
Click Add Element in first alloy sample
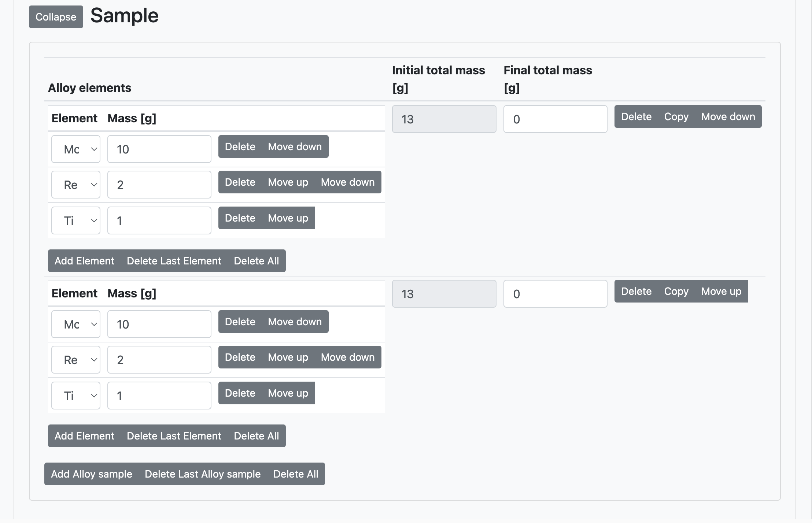[84, 261]
